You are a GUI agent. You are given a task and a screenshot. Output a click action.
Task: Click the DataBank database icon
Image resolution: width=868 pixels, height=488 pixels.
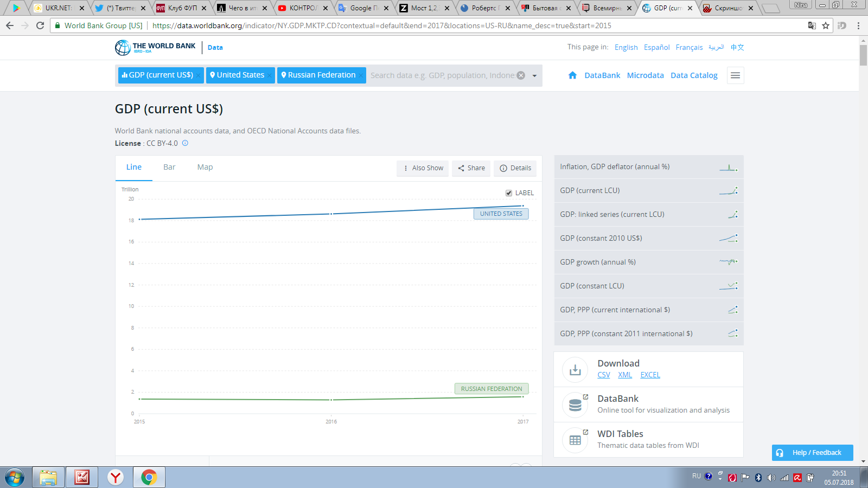[575, 405]
